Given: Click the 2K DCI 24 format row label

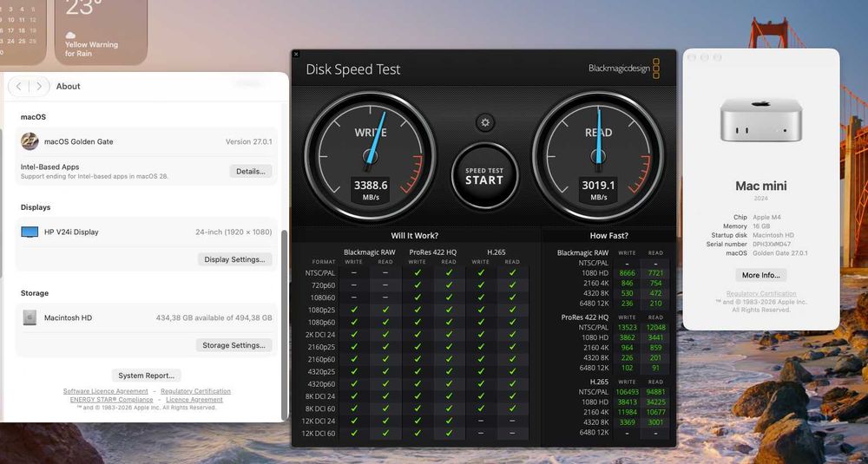Looking at the screenshot, I should [320, 335].
